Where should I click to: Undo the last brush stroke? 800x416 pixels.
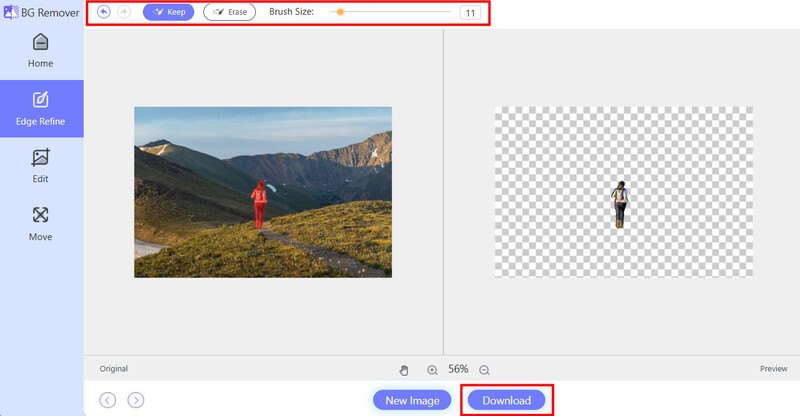coord(104,12)
